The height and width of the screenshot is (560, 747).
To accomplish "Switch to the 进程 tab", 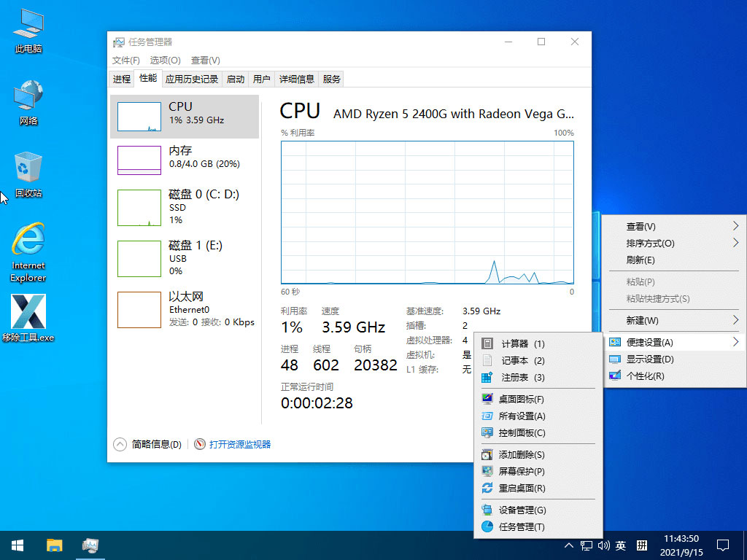I will pyautogui.click(x=121, y=78).
